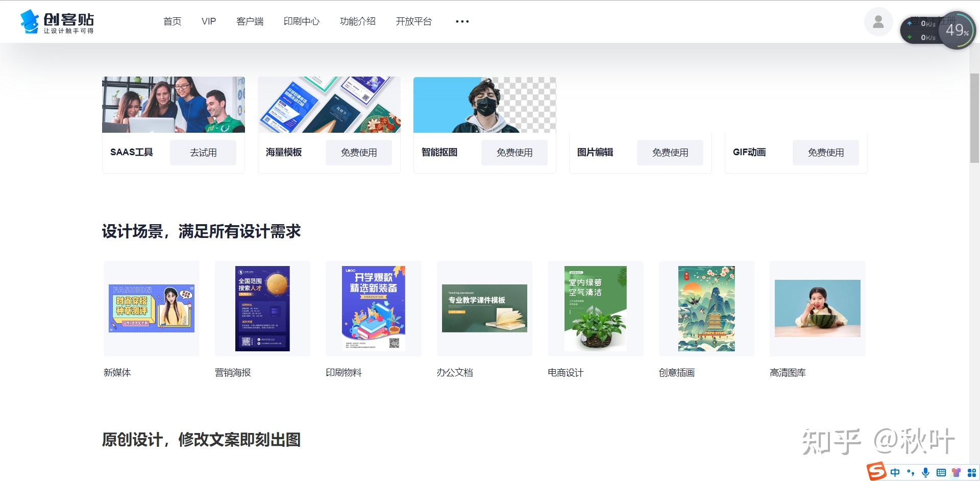
Task: Click 免费使用 for 海量模板
Action: (x=359, y=153)
